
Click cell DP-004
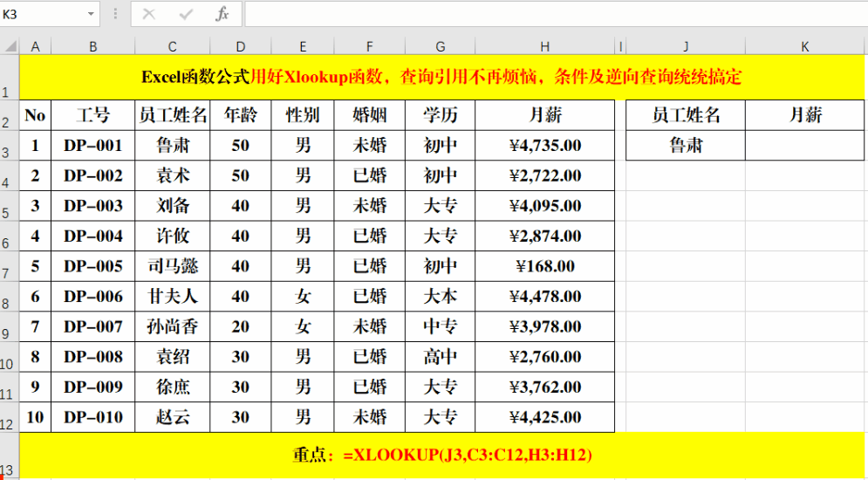tap(93, 237)
